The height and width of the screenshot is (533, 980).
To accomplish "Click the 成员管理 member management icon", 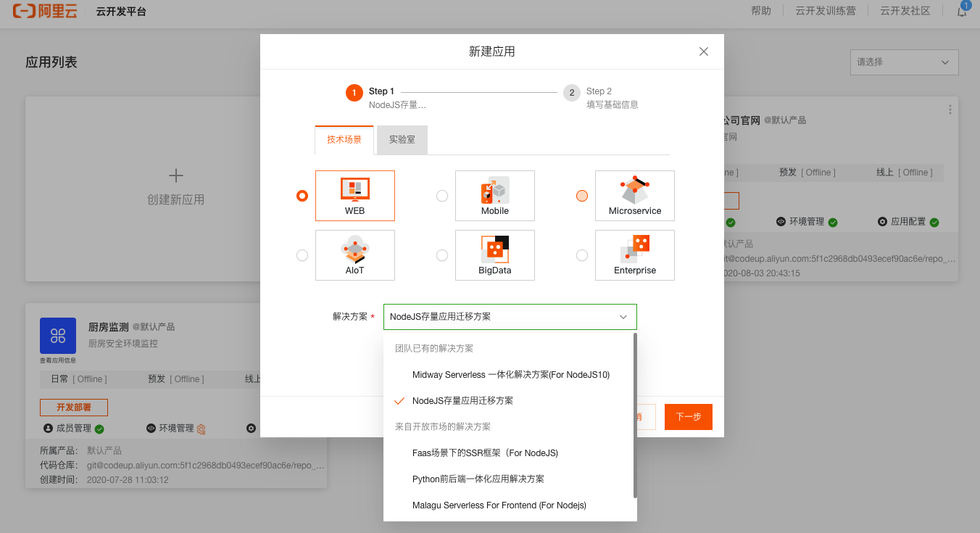I will pyautogui.click(x=48, y=428).
